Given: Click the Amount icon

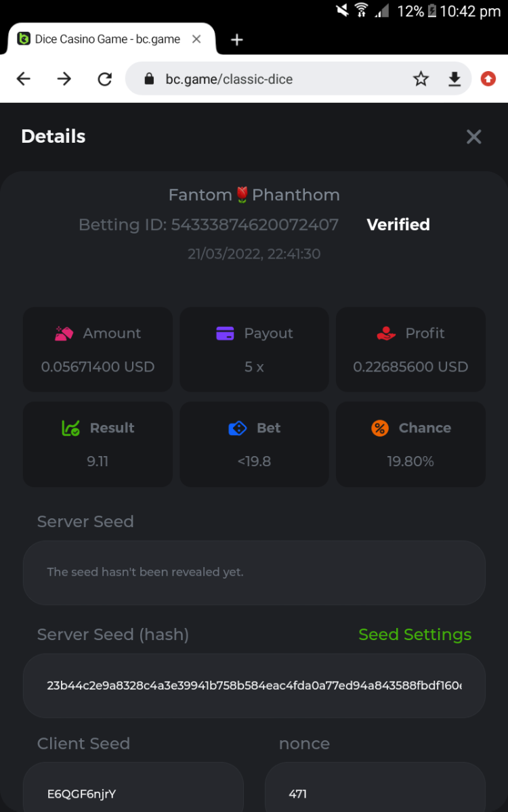Looking at the screenshot, I should (x=64, y=334).
